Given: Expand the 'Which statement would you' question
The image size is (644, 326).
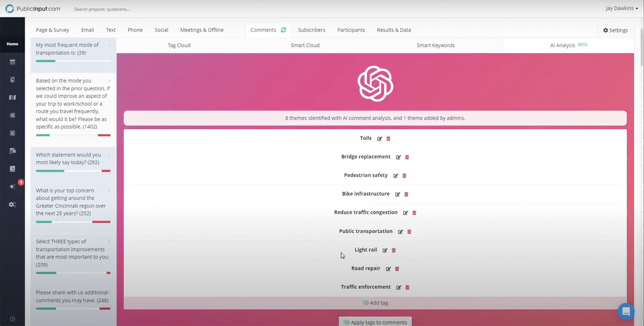Looking at the screenshot, I should point(109,155).
